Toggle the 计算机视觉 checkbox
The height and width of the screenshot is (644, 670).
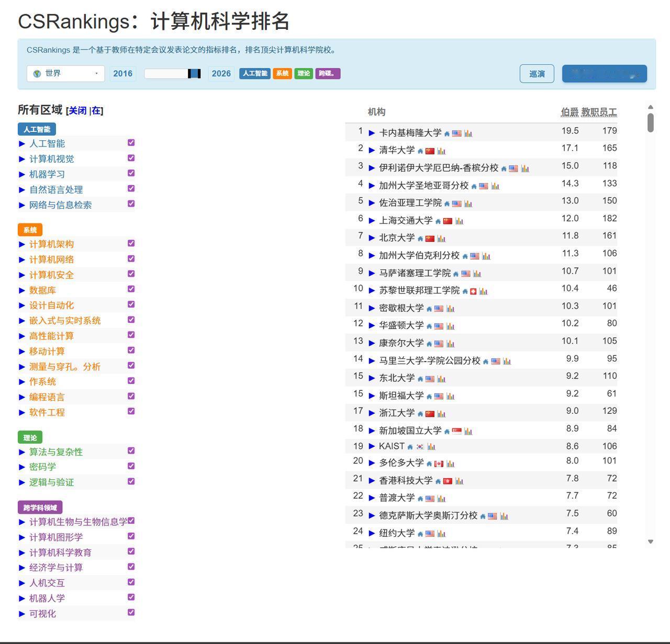(x=131, y=157)
